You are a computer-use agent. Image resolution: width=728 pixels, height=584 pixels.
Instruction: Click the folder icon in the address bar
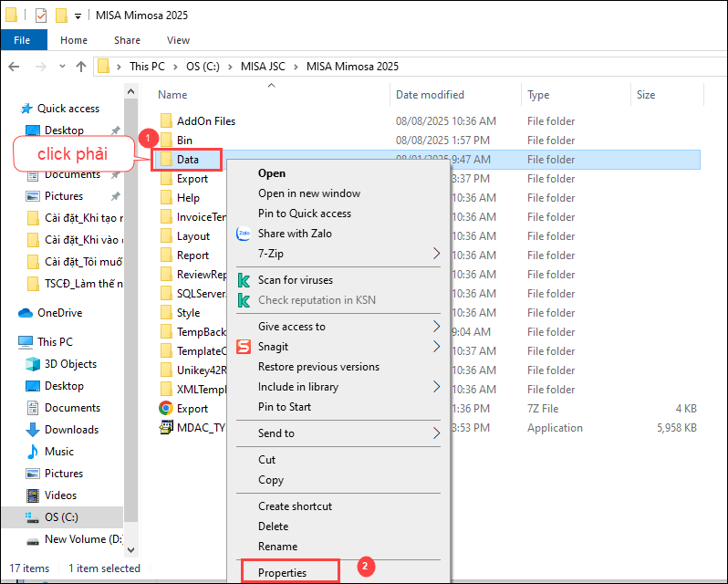tap(103, 67)
